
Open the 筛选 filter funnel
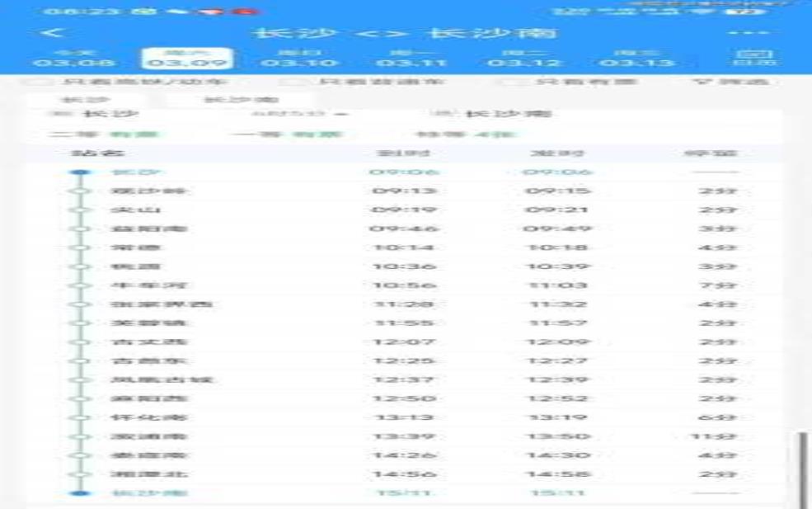coord(729,82)
